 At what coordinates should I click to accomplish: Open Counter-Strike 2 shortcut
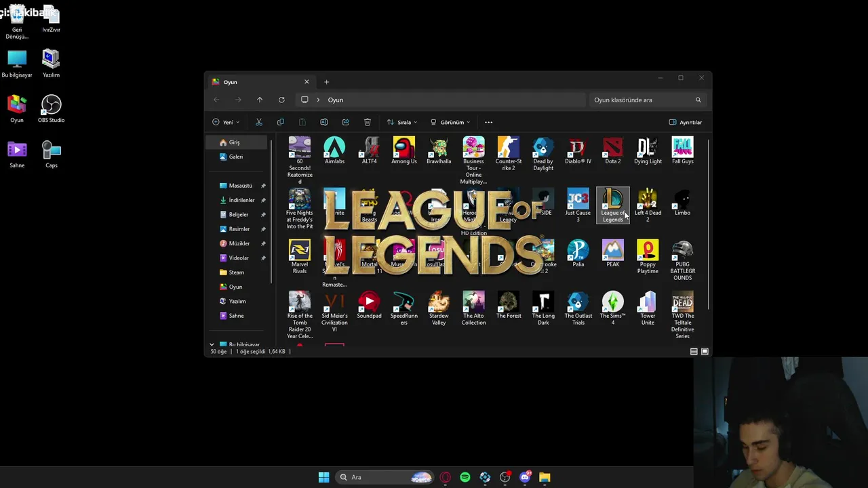[509, 155]
